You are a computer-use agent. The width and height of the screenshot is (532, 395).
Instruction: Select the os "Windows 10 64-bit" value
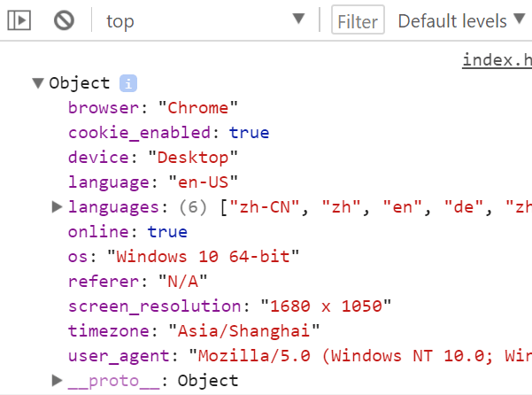point(203,257)
